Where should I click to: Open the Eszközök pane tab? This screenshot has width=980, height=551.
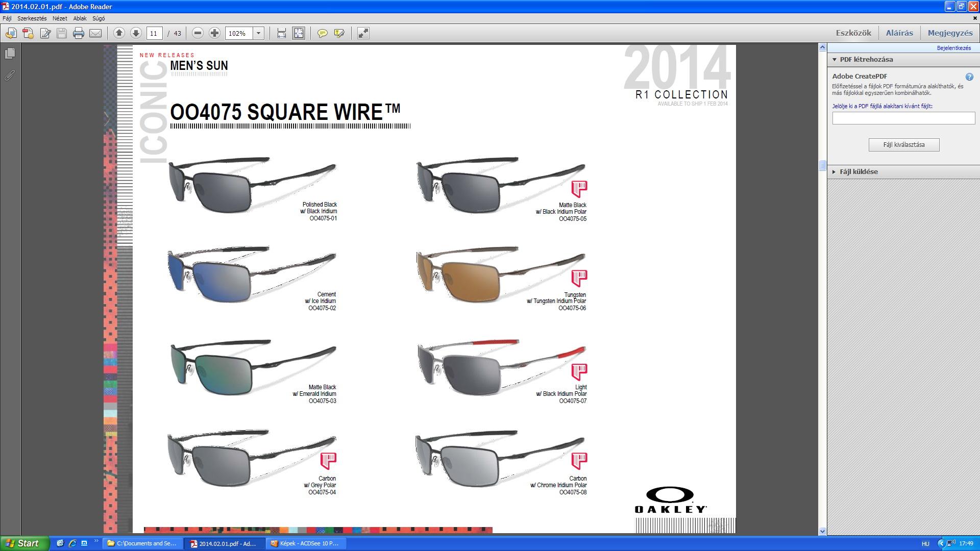(853, 33)
